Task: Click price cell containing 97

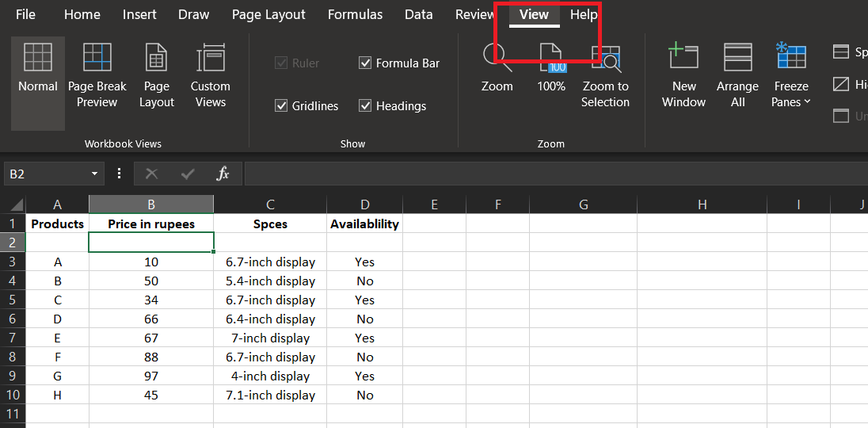Action: point(151,376)
